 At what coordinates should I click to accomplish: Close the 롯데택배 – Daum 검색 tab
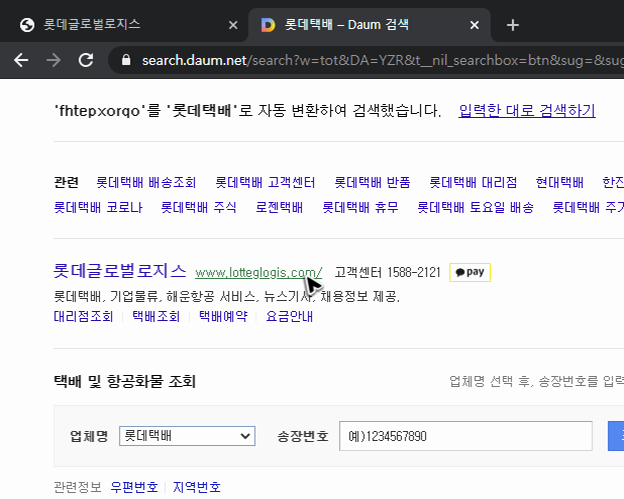pyautogui.click(x=474, y=25)
